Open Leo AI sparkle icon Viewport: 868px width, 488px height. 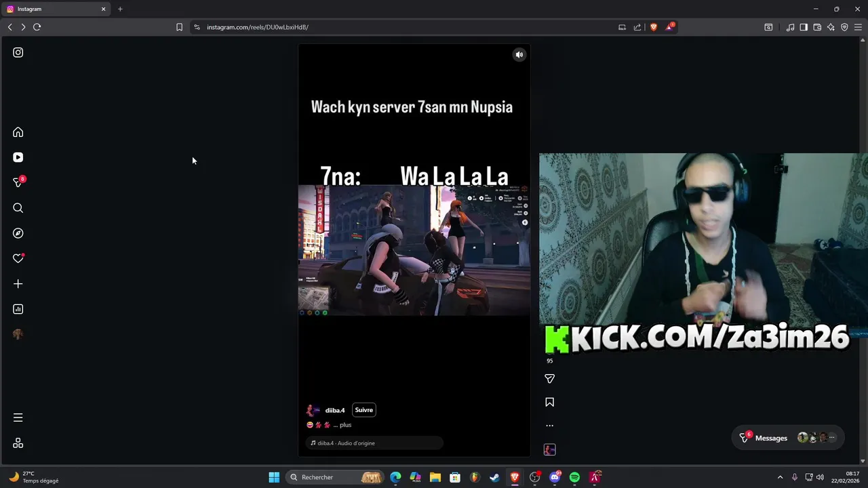831,27
